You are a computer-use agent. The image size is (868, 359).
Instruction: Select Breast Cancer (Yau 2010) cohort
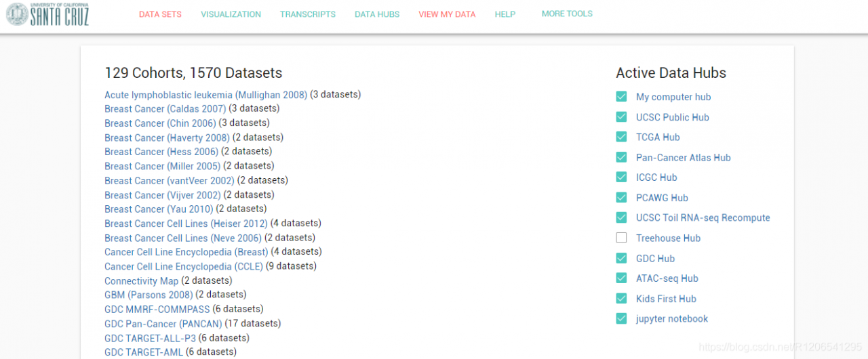pyautogui.click(x=159, y=209)
